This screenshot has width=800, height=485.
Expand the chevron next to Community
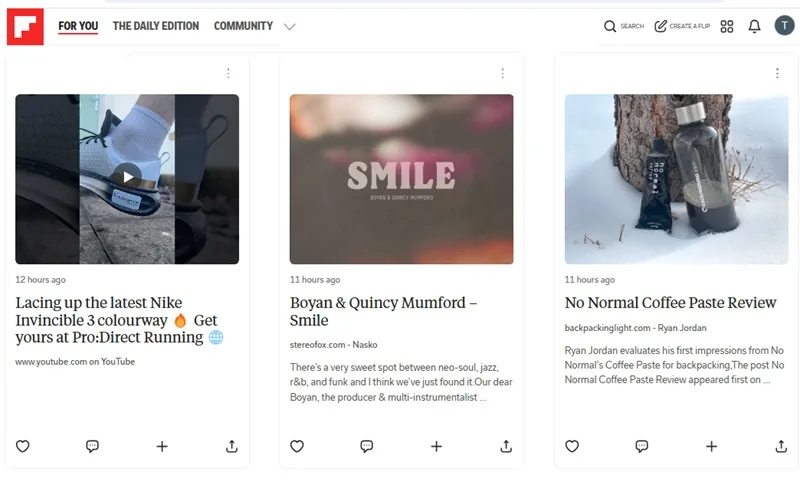[290, 27]
